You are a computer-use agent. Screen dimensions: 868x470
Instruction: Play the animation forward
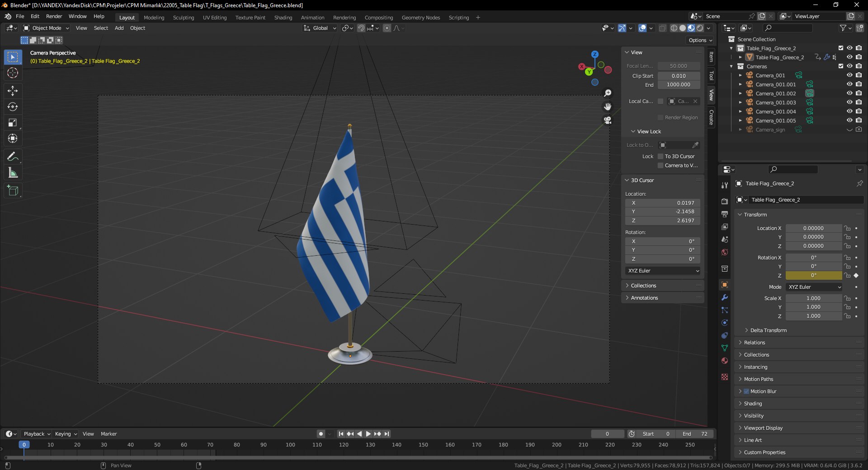click(x=368, y=434)
